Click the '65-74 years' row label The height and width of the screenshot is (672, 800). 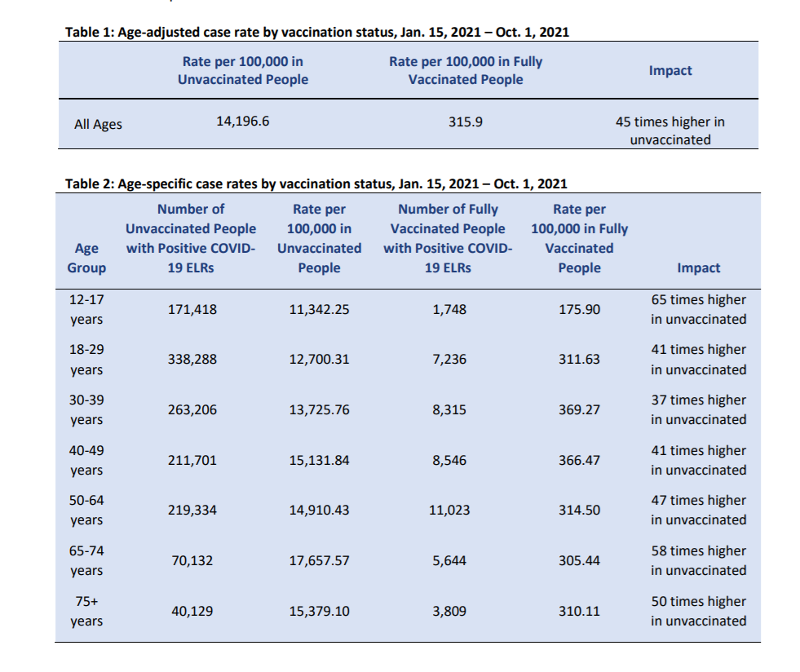pos(86,561)
